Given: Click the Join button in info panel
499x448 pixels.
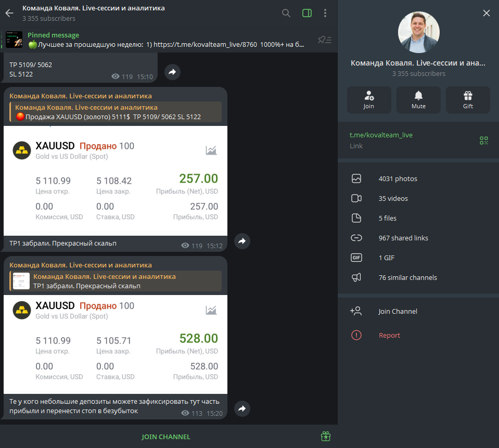Looking at the screenshot, I should click(369, 100).
